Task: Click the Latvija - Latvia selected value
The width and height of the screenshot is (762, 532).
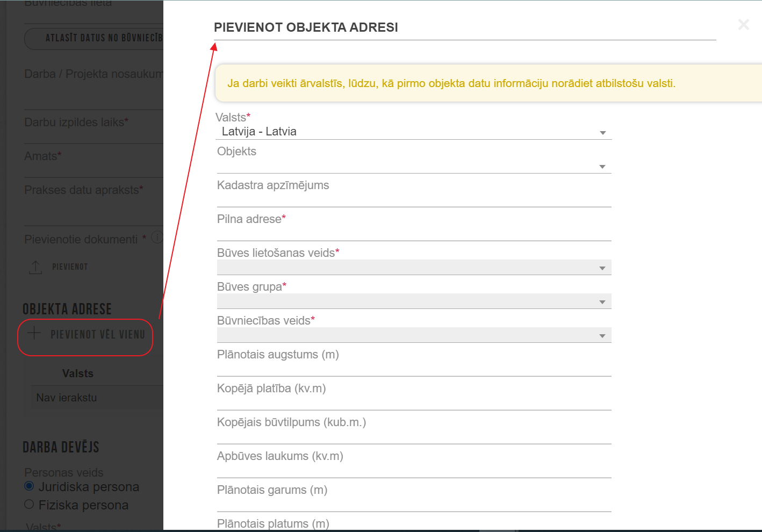Action: [x=259, y=132]
